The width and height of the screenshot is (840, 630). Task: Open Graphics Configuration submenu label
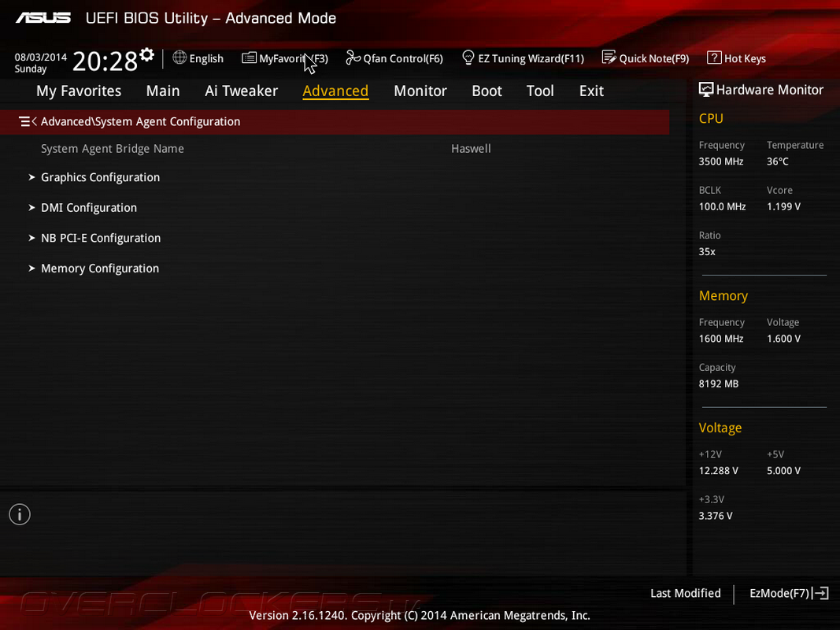click(x=100, y=177)
